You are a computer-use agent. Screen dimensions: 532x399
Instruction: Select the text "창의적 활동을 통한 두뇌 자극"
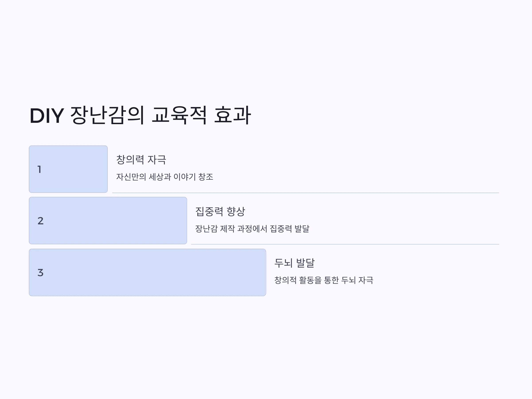[x=324, y=280]
